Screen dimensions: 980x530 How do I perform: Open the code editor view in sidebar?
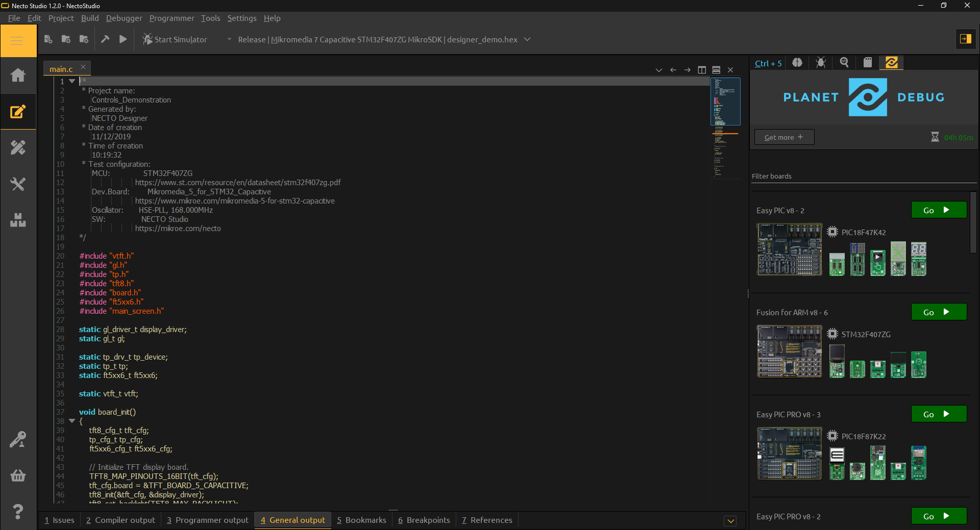[x=18, y=112]
